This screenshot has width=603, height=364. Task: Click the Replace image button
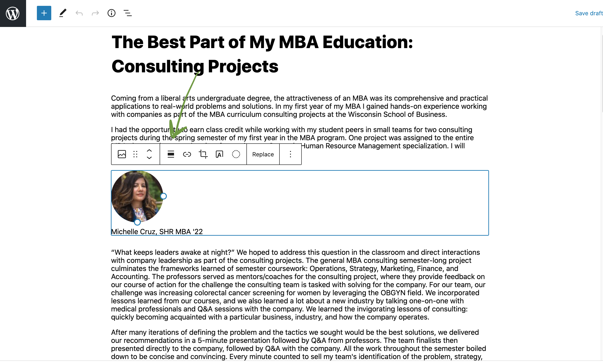click(x=263, y=154)
